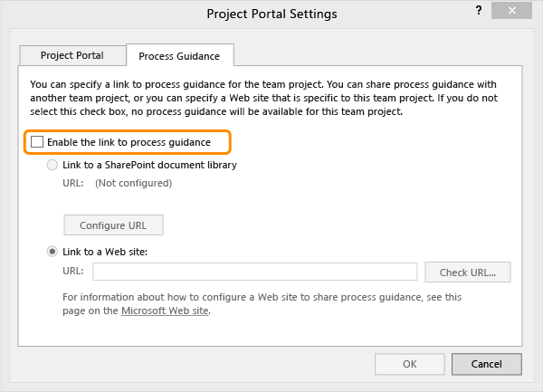This screenshot has width=543, height=392.
Task: Click the Web site URL text field
Action: pyautogui.click(x=254, y=272)
